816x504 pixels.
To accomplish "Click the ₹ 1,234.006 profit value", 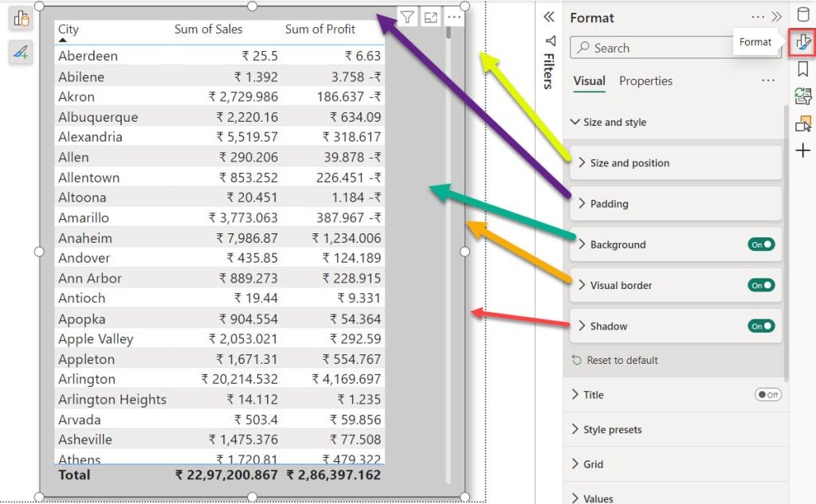I will point(346,238).
